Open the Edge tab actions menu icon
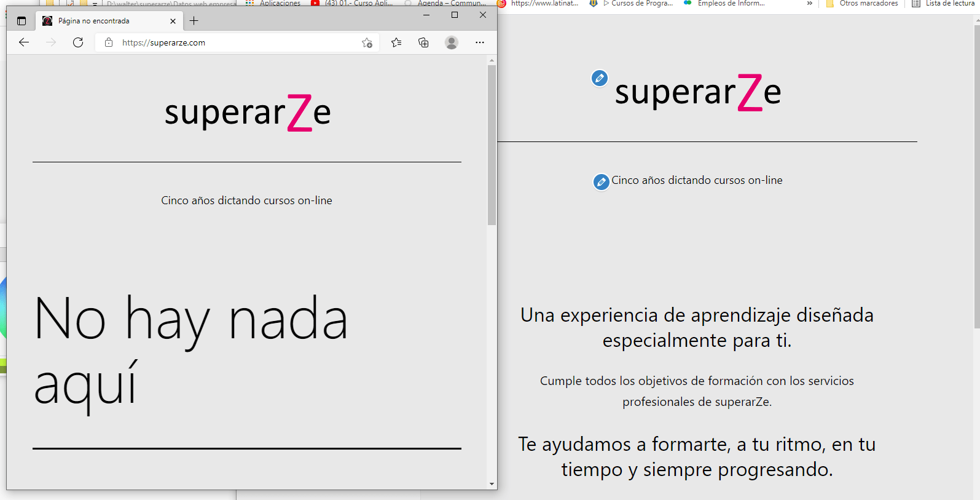The image size is (980, 500). click(x=22, y=21)
